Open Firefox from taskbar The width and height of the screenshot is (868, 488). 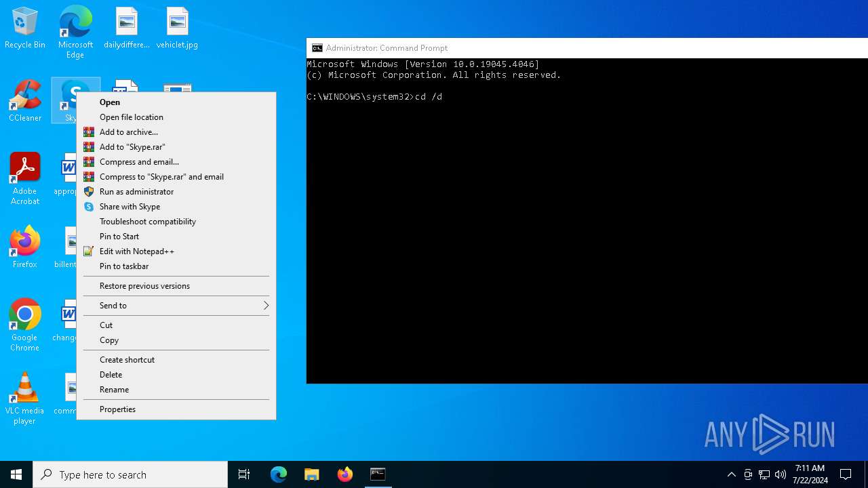345,474
